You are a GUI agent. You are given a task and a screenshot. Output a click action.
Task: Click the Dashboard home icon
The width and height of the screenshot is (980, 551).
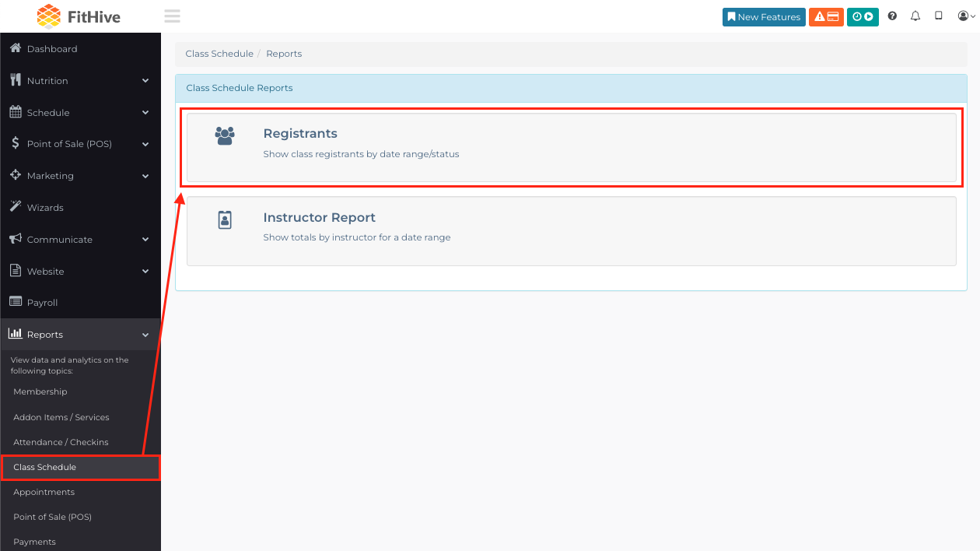point(15,48)
